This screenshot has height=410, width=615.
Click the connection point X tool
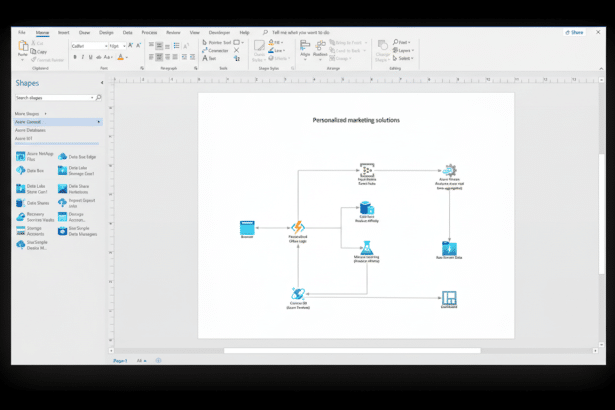pyautogui.click(x=237, y=50)
